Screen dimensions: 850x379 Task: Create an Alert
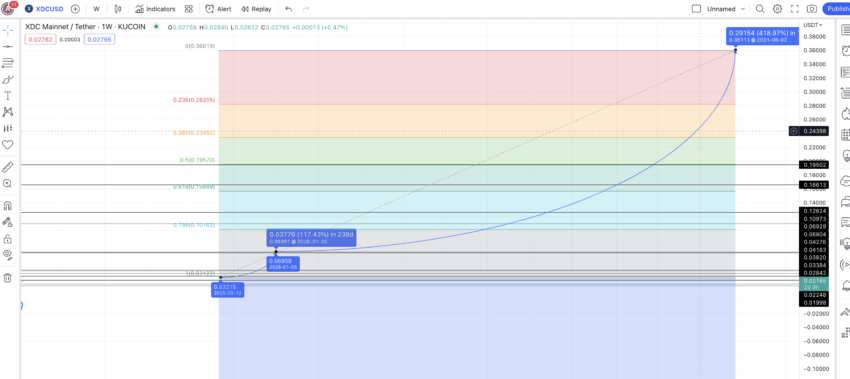click(218, 9)
